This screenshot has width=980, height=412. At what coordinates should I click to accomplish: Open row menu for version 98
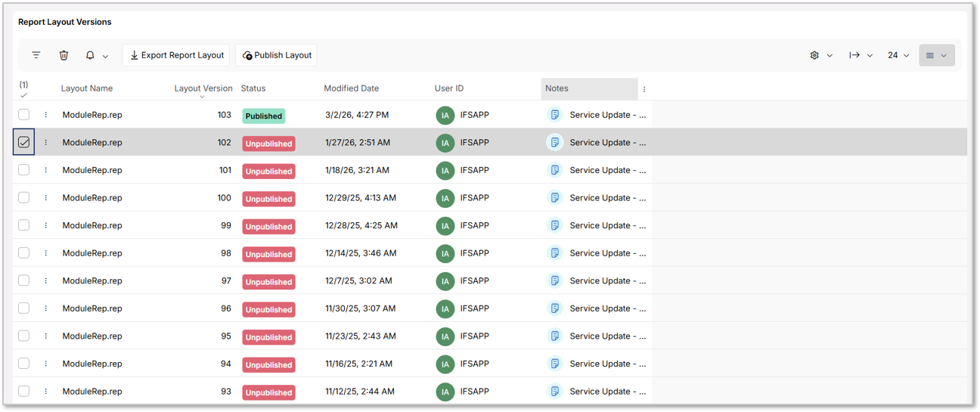(x=45, y=252)
